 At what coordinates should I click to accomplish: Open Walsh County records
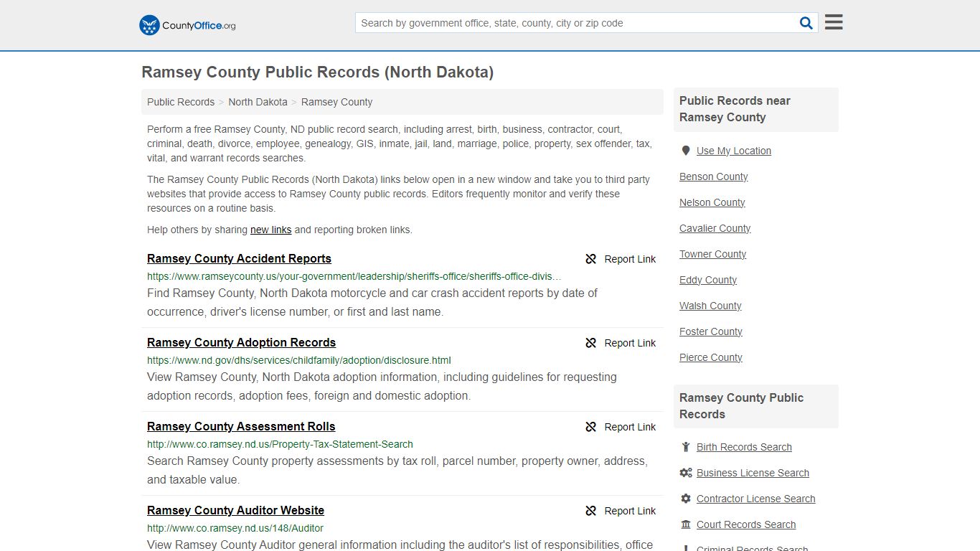tap(710, 306)
